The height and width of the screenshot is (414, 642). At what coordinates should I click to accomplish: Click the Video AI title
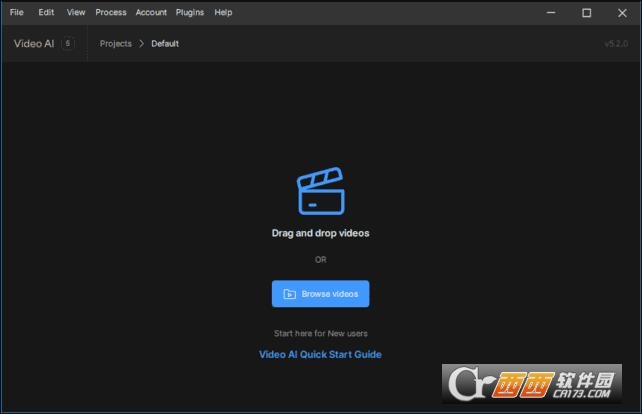pyautogui.click(x=34, y=43)
